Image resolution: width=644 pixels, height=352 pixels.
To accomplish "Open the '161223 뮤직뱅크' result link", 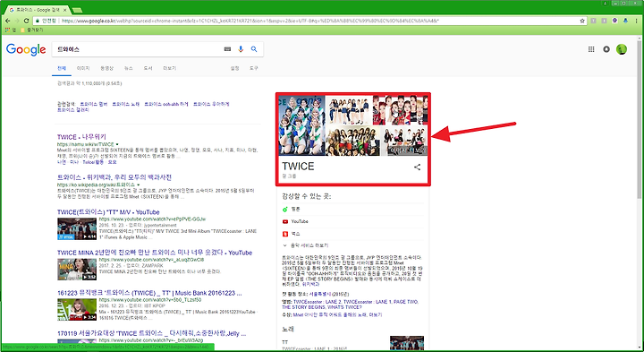I will 149,293.
